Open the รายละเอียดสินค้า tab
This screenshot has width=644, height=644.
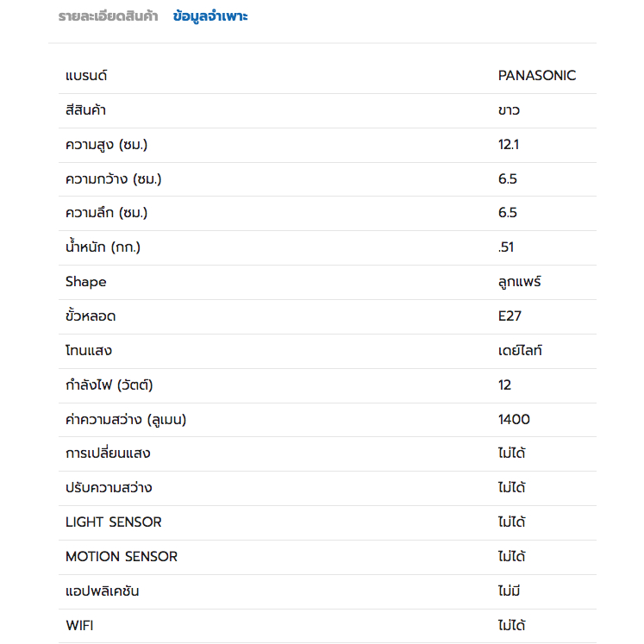(108, 16)
